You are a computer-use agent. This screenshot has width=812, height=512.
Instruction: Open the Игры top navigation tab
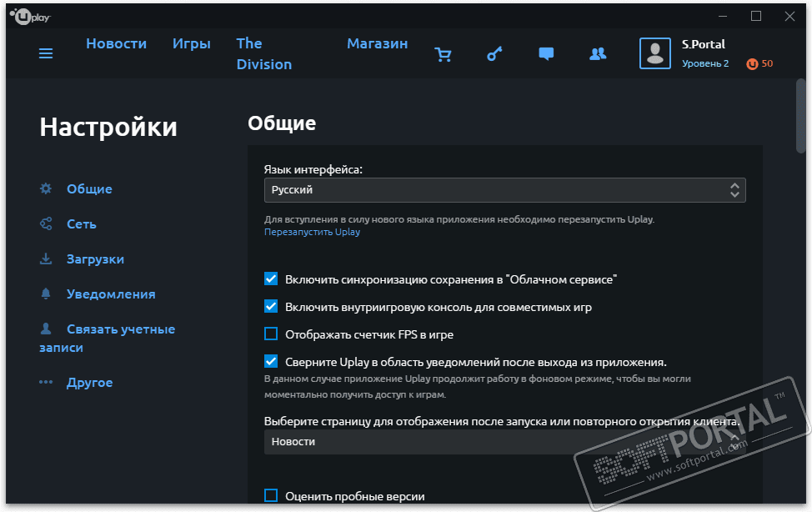[x=192, y=43]
